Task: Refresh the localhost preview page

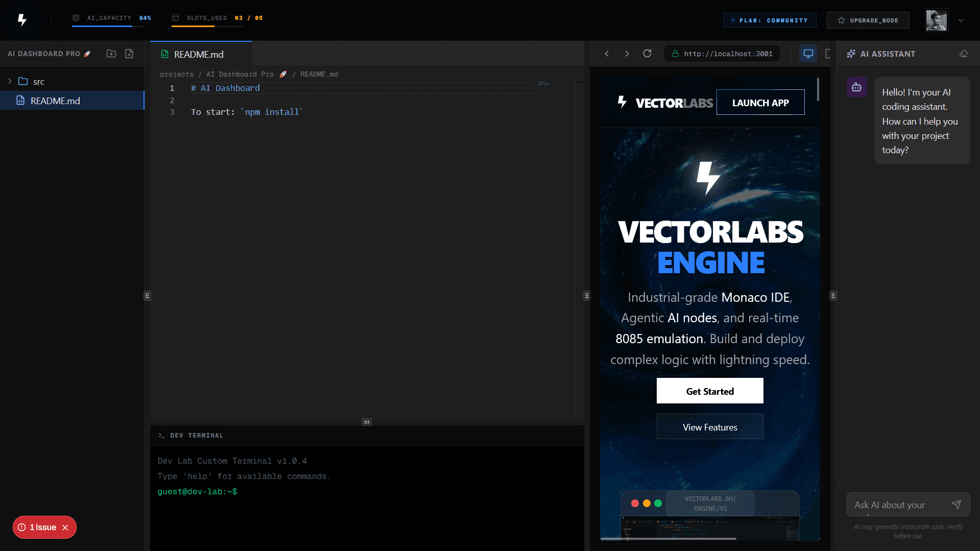Action: 647,53
